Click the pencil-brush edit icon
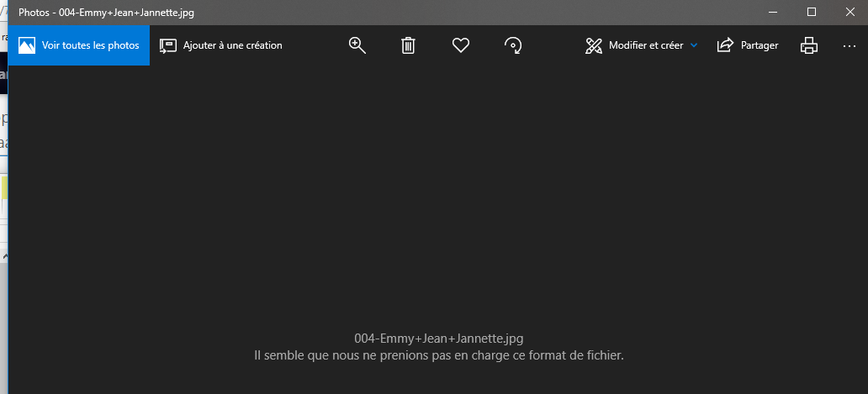The width and height of the screenshot is (868, 394). click(x=594, y=45)
